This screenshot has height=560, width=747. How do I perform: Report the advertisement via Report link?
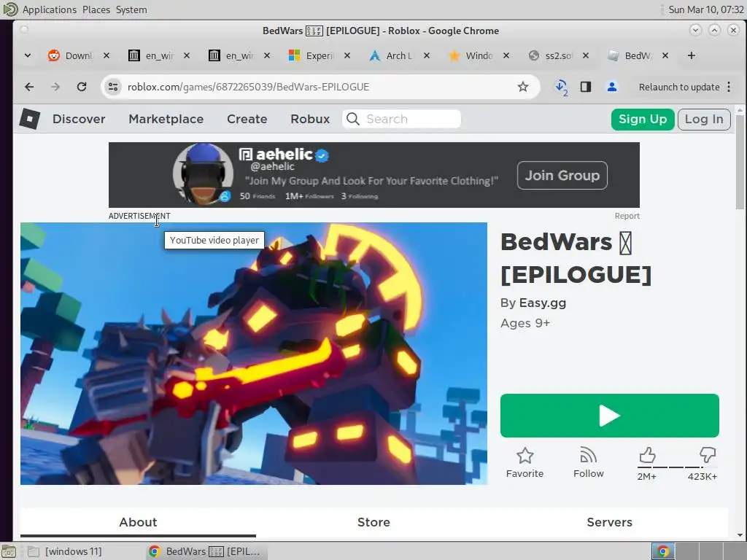pos(627,216)
